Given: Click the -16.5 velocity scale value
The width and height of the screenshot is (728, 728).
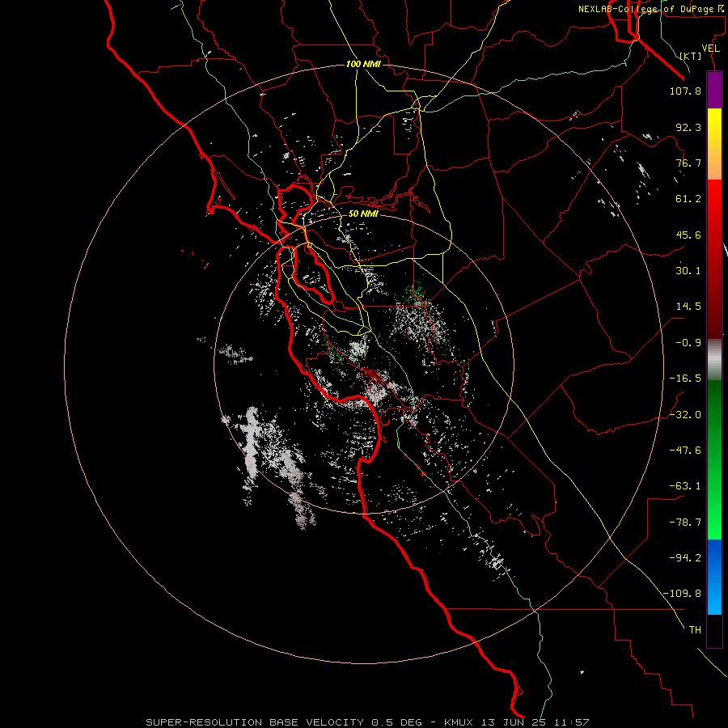Looking at the screenshot, I should [x=685, y=379].
